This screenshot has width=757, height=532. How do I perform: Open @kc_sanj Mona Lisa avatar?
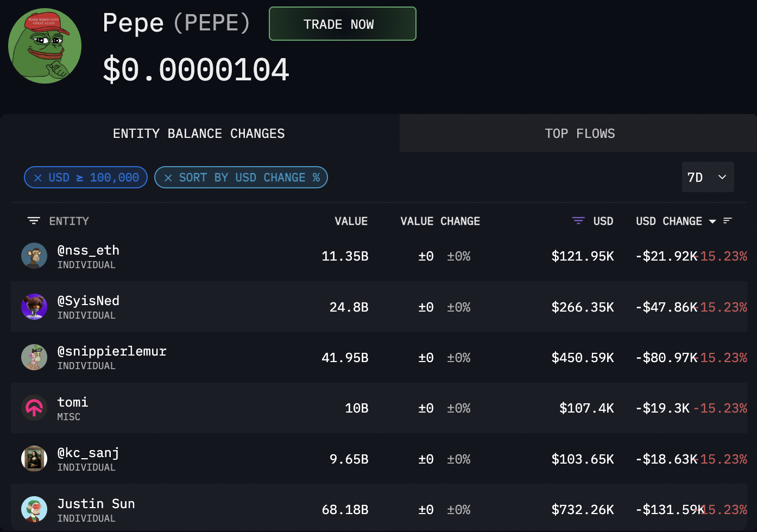click(34, 459)
